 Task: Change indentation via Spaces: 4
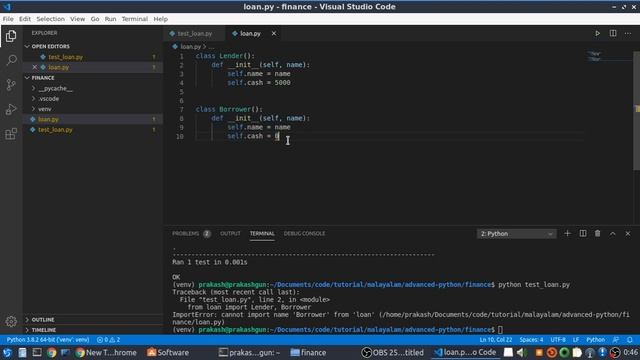tap(531, 340)
